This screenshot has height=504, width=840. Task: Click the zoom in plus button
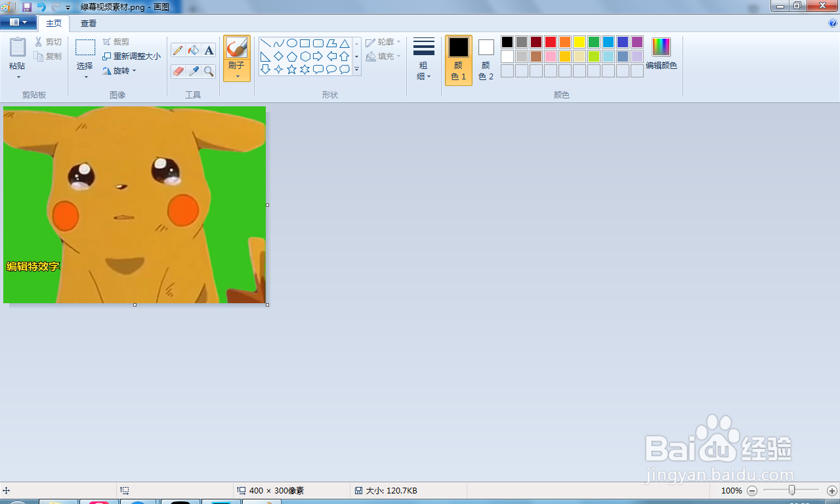coord(832,491)
